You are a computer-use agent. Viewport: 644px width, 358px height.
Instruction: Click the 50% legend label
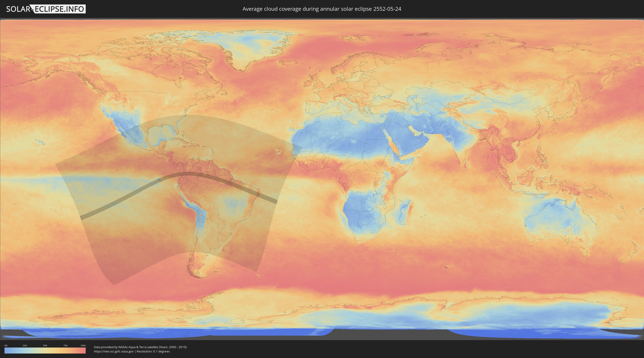tap(45, 345)
